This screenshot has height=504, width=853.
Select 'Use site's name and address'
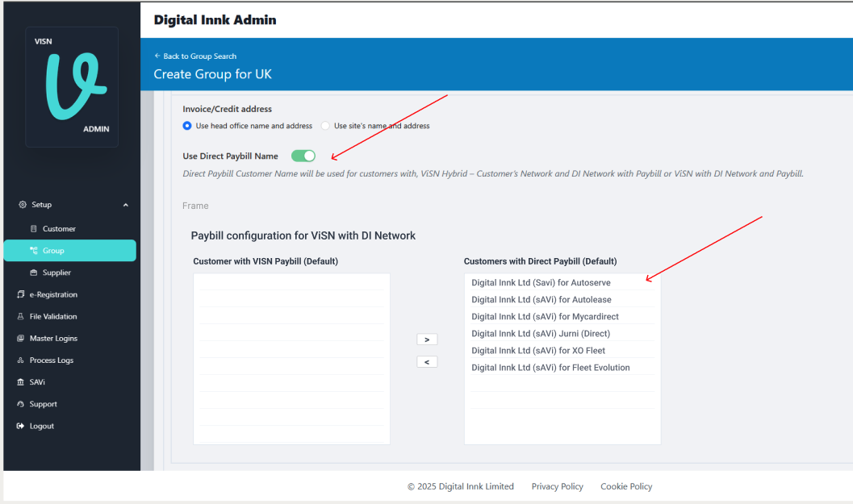[325, 126]
